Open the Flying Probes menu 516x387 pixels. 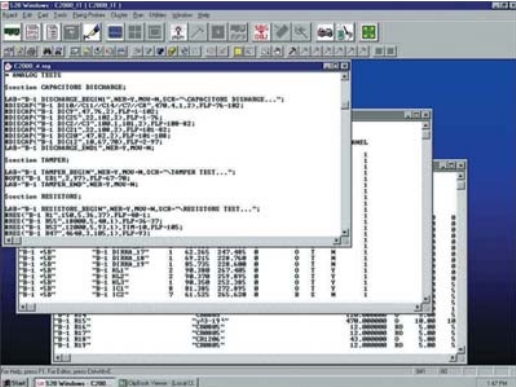(89, 15)
